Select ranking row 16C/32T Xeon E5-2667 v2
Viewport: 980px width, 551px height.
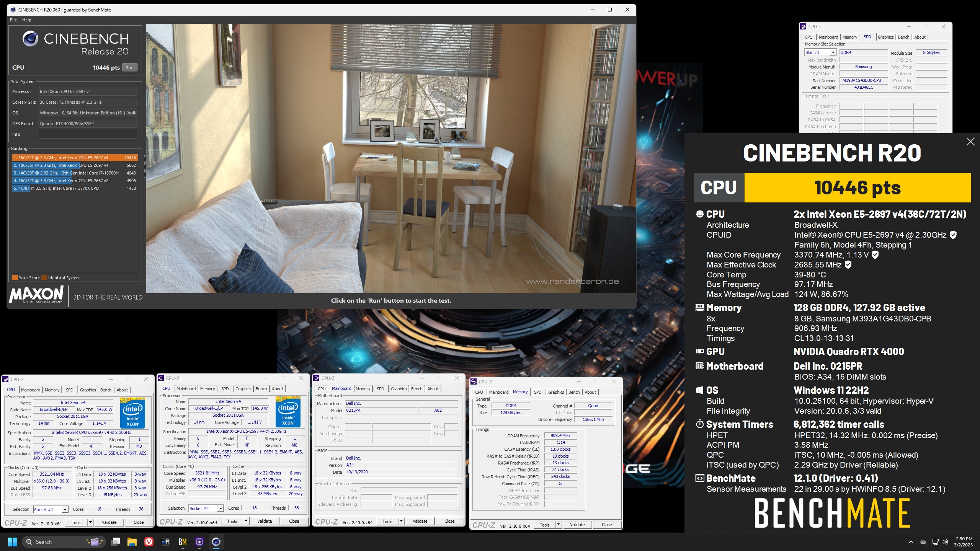click(x=75, y=181)
